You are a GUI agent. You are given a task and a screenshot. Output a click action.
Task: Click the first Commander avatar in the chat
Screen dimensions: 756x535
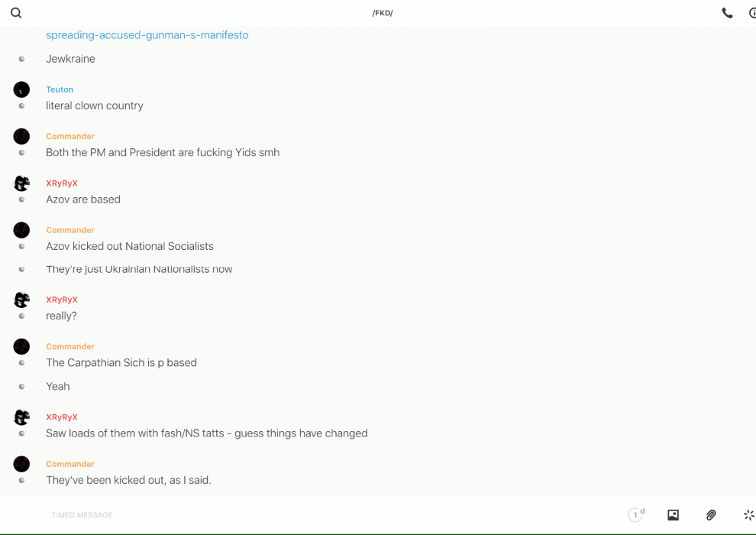pos(21,136)
